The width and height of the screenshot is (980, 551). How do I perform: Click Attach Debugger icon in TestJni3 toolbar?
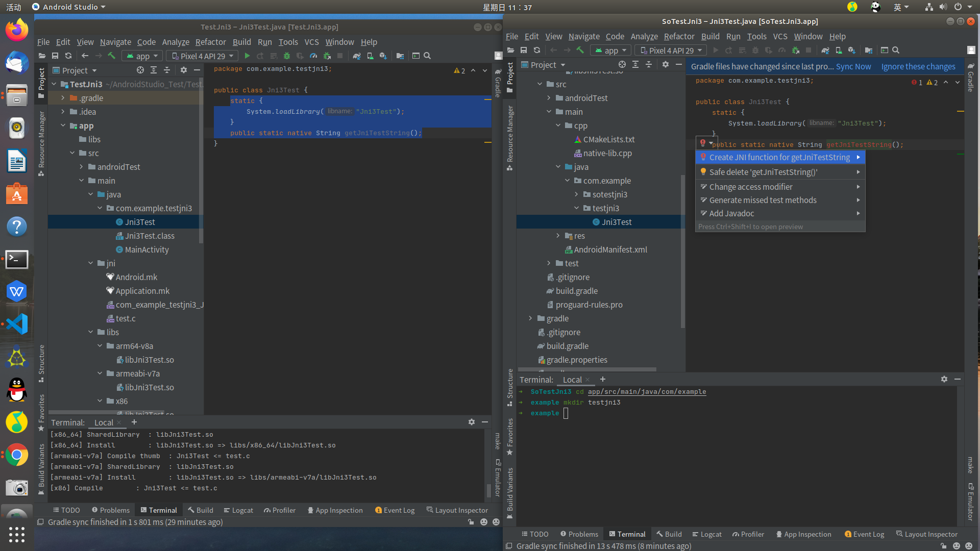point(327,56)
